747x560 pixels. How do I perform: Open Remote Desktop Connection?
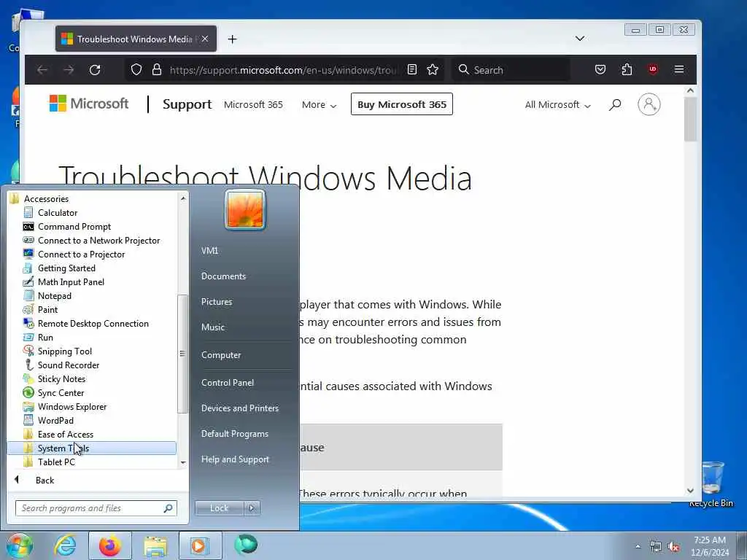click(x=93, y=323)
